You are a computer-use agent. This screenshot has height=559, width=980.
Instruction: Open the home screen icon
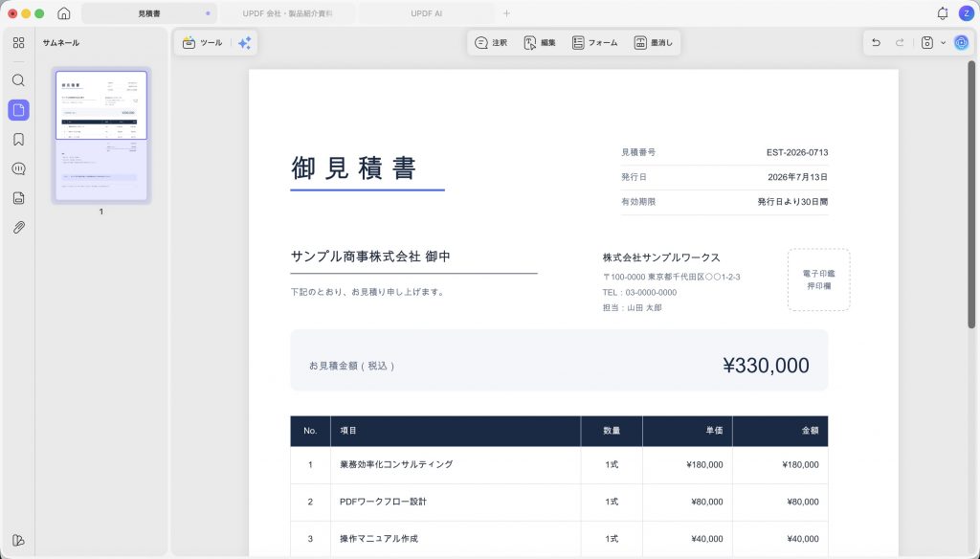[64, 13]
